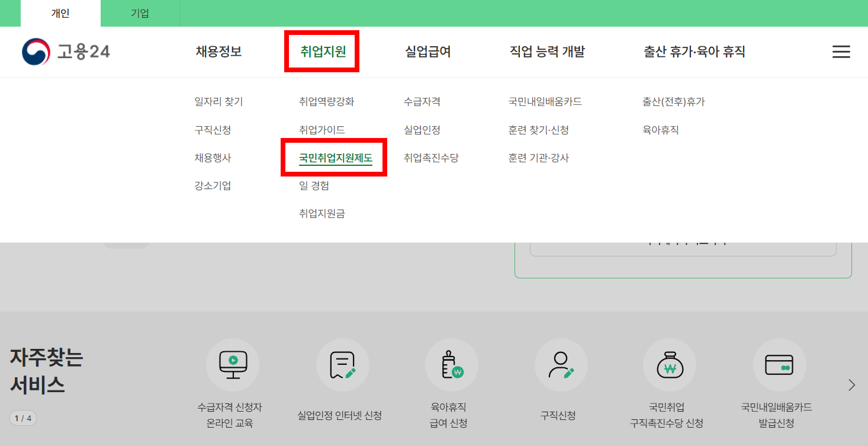Click the 훈련 찾기·신청 link
Image resolution: width=868 pixels, height=446 pixels.
point(538,130)
